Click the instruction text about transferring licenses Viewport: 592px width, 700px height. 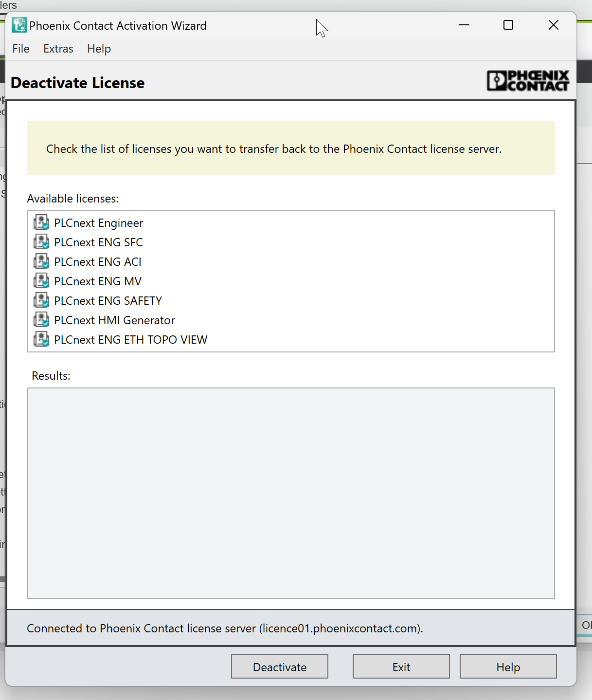click(x=274, y=149)
